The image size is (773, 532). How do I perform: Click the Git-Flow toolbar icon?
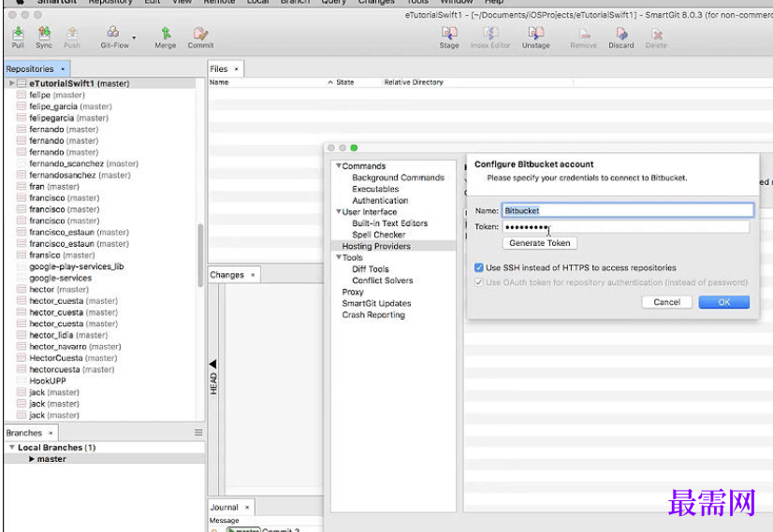114,37
